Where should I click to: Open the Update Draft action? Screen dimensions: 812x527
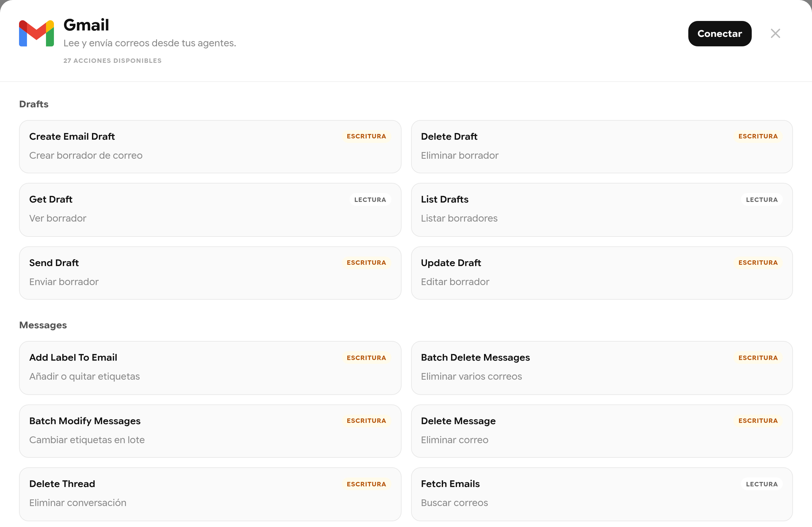click(x=602, y=273)
